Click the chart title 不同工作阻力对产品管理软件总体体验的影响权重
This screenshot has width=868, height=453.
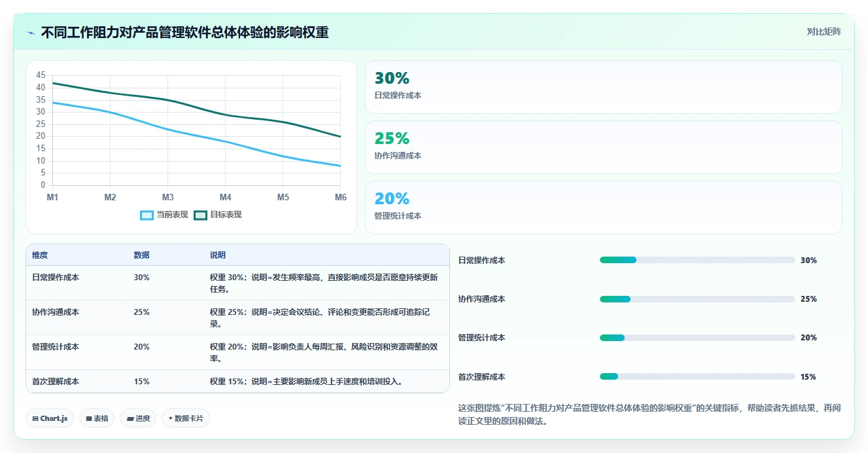point(184,32)
